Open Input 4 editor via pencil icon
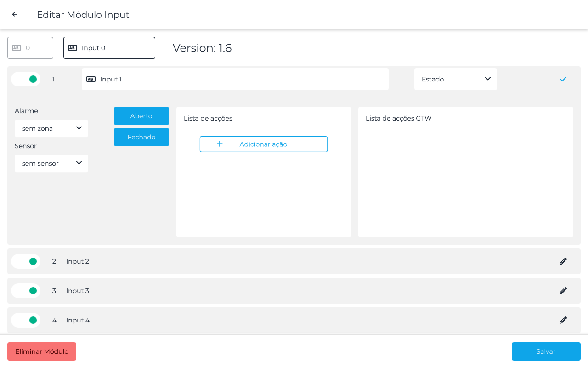 click(x=563, y=320)
